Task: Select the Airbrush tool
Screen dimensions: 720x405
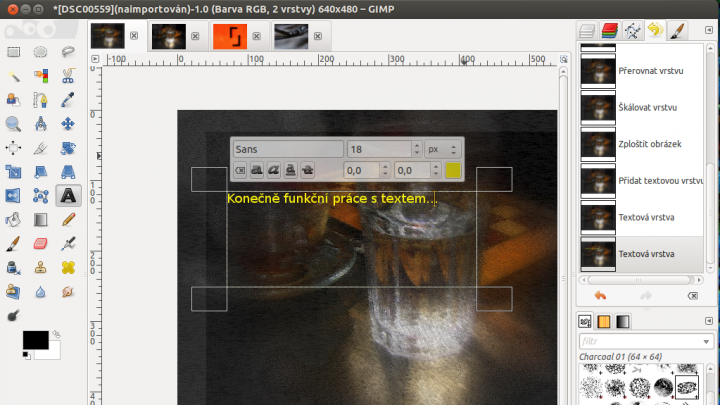Action: 68,243
